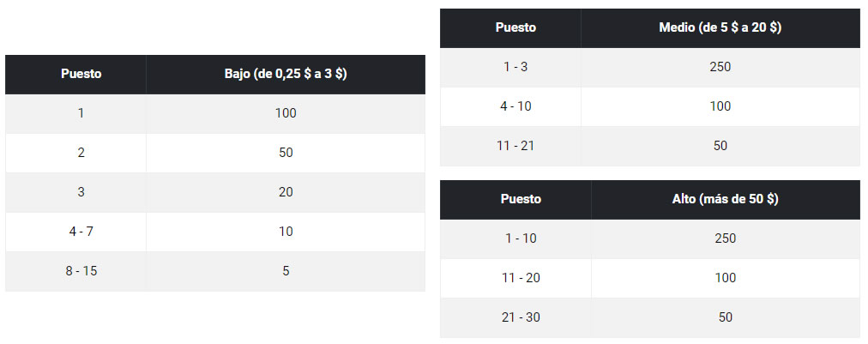The image size is (868, 344).
Task: Select the 'Puesto' header of the Bajo table
Action: 81,74
